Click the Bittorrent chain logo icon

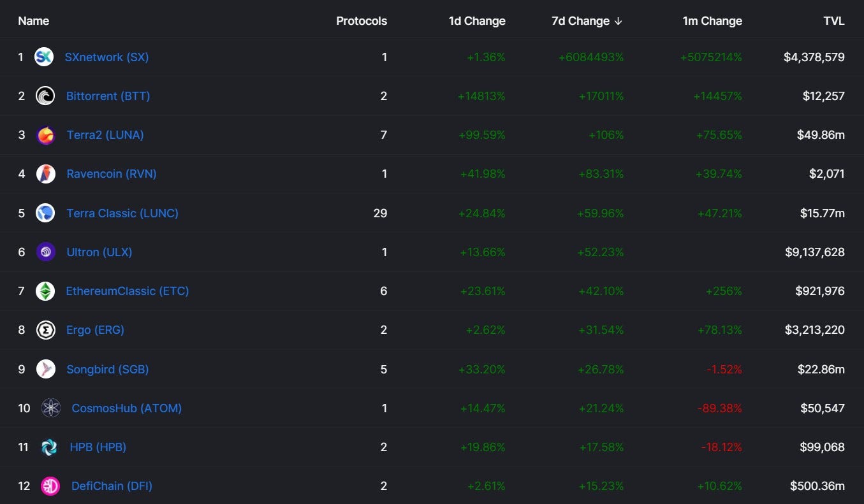[45, 96]
